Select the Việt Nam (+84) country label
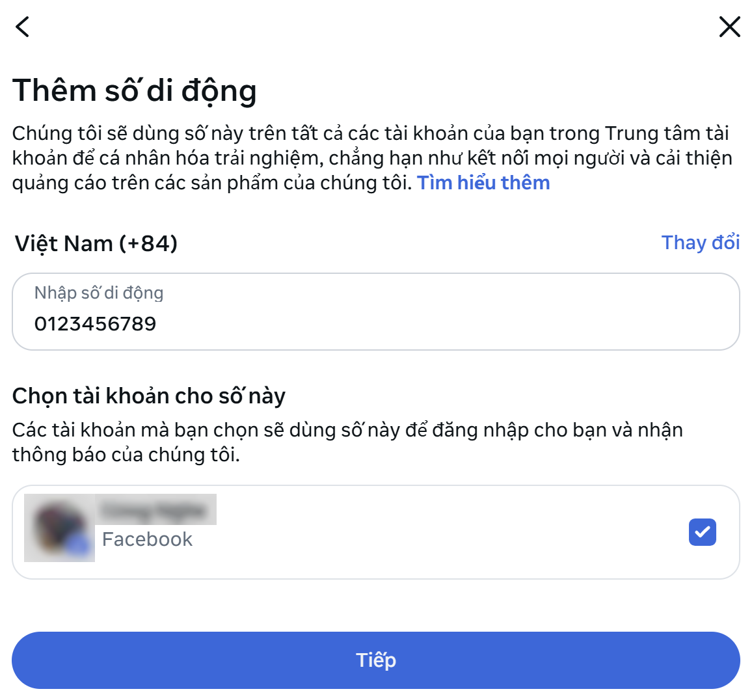This screenshot has height=700, width=752. click(96, 243)
